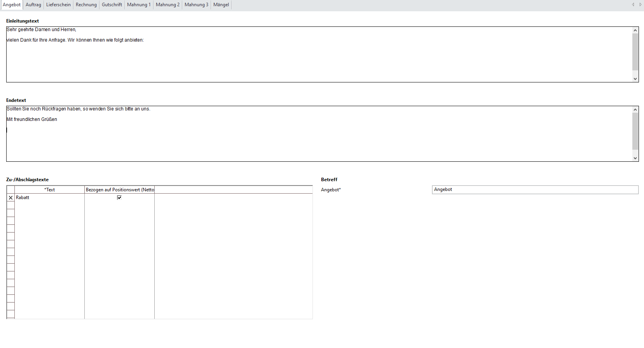Open the Lieferschein tab
Viewport: 644px width, 348px height.
[58, 5]
